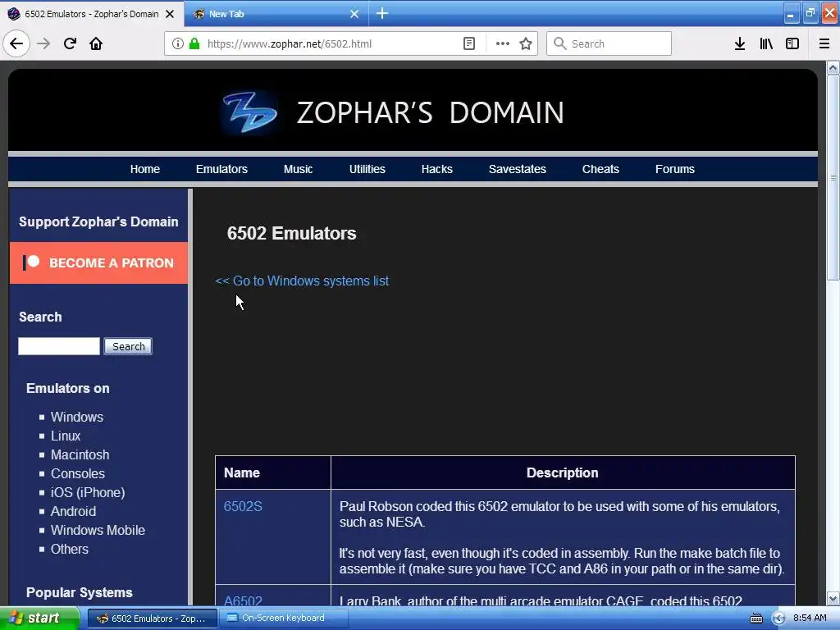
Task: Open the Utilities navigation item
Action: point(367,169)
